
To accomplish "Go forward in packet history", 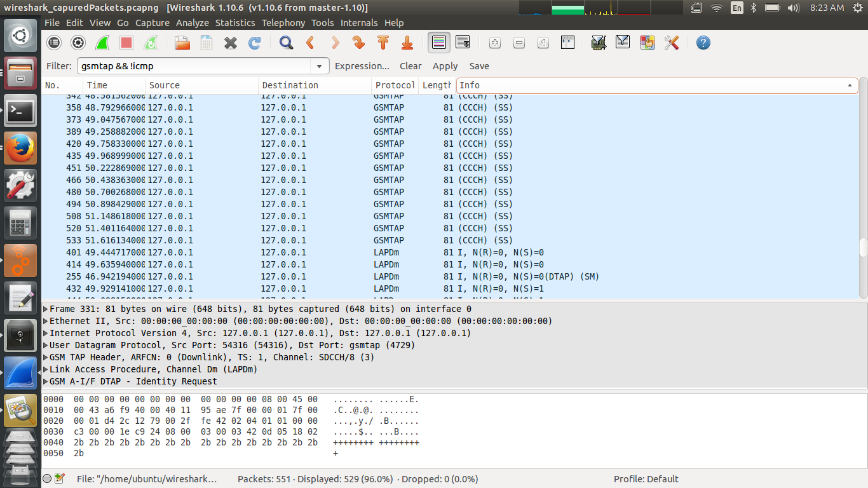I will pos(335,43).
